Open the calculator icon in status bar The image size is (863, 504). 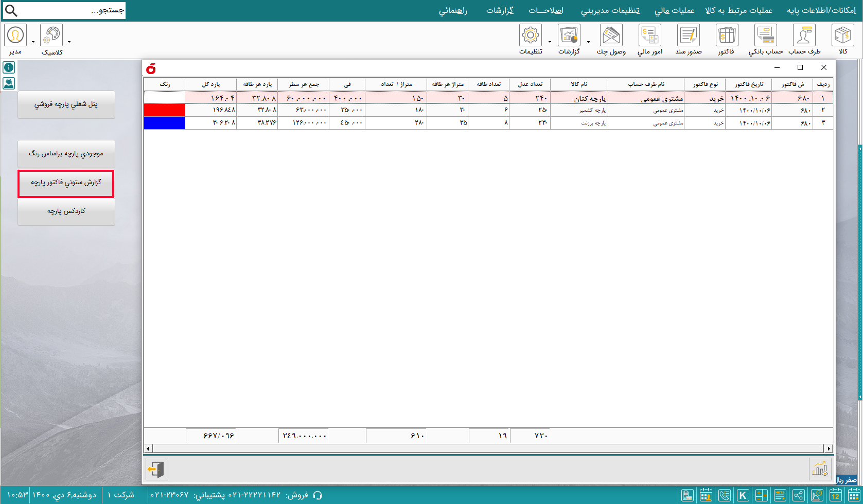tap(761, 495)
